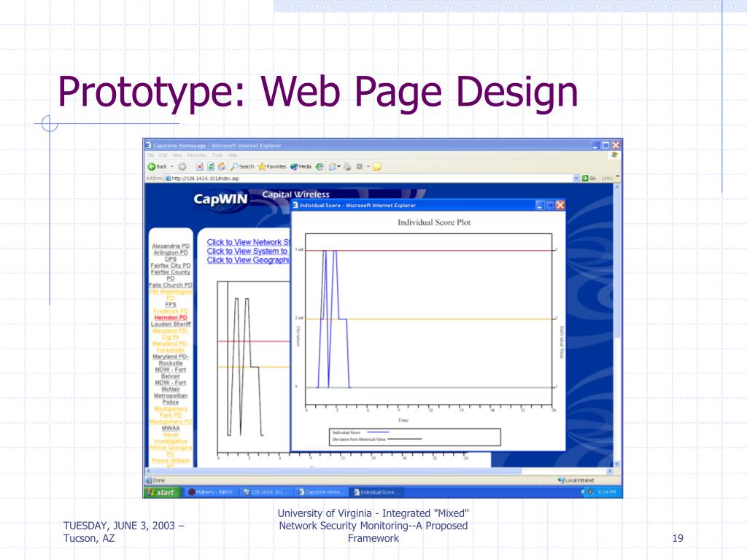This screenshot has width=747, height=560.
Task: Click the Windows start button
Action: tap(163, 492)
